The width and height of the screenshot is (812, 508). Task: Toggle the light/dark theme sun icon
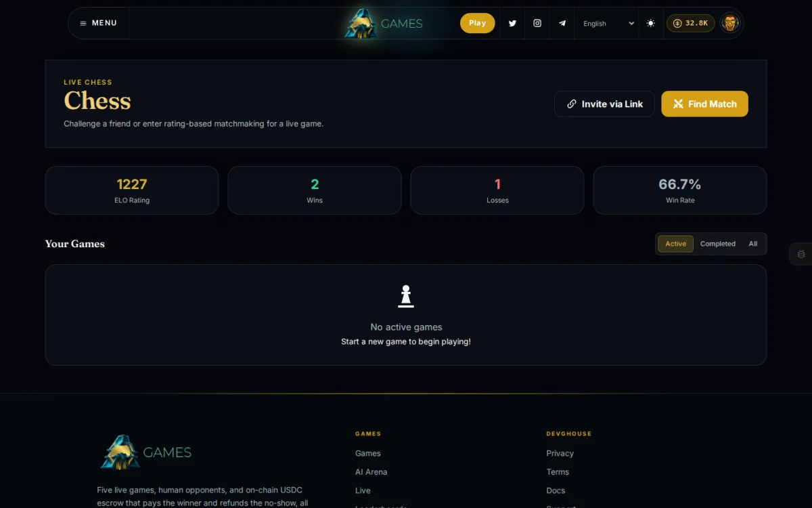coord(650,23)
